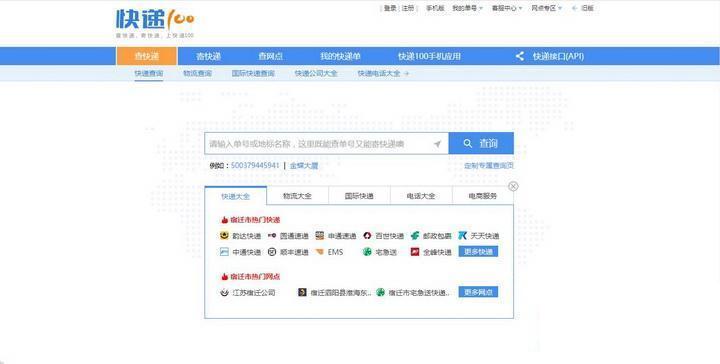The height and width of the screenshot is (364, 720).
Task: Click the 更多网点 button
Action: pyautogui.click(x=478, y=292)
